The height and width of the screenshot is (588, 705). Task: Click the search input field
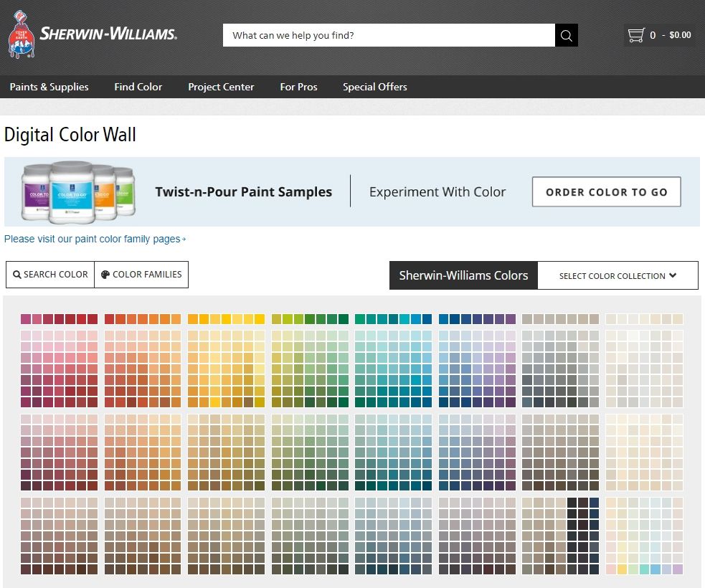click(387, 34)
